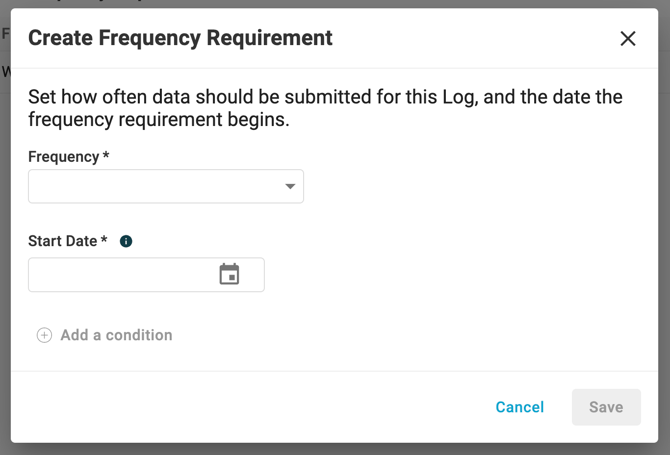Save the frequency requirement
The image size is (670, 455).
[606, 407]
